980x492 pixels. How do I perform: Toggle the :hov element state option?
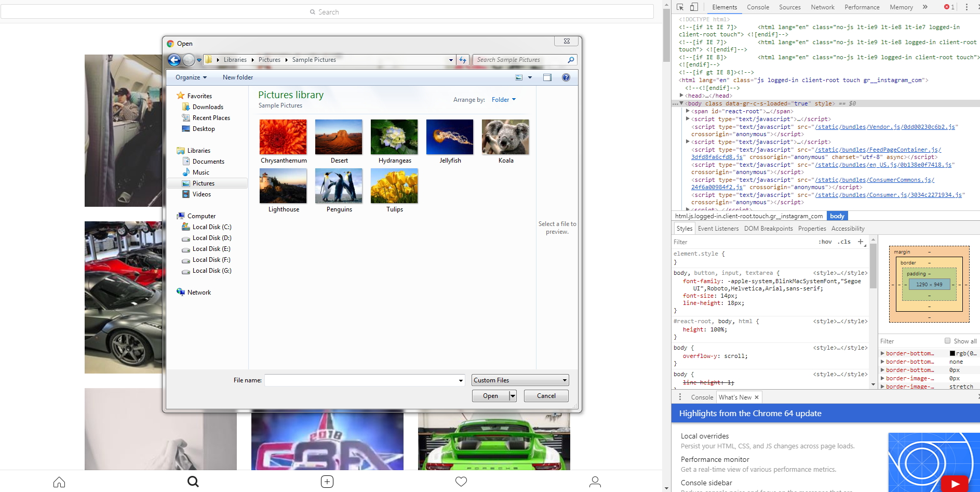coord(825,242)
